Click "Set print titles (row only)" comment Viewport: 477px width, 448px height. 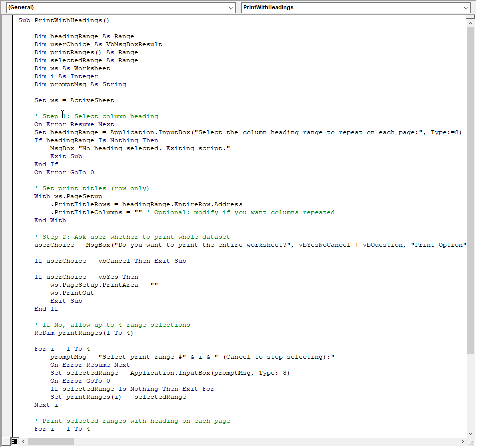[x=92, y=188]
